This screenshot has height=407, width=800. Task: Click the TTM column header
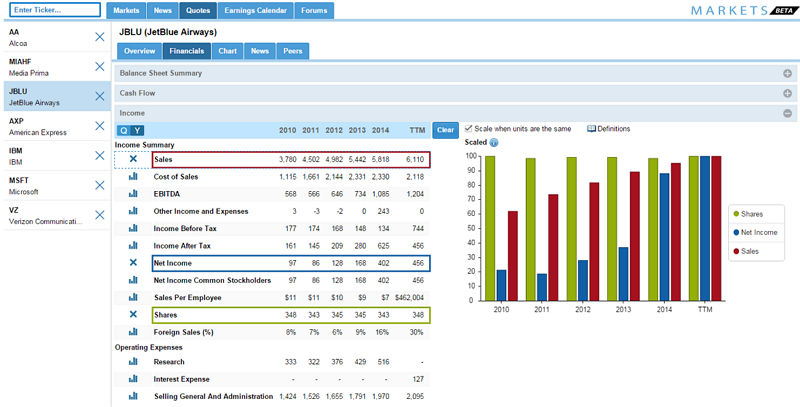pyautogui.click(x=417, y=130)
